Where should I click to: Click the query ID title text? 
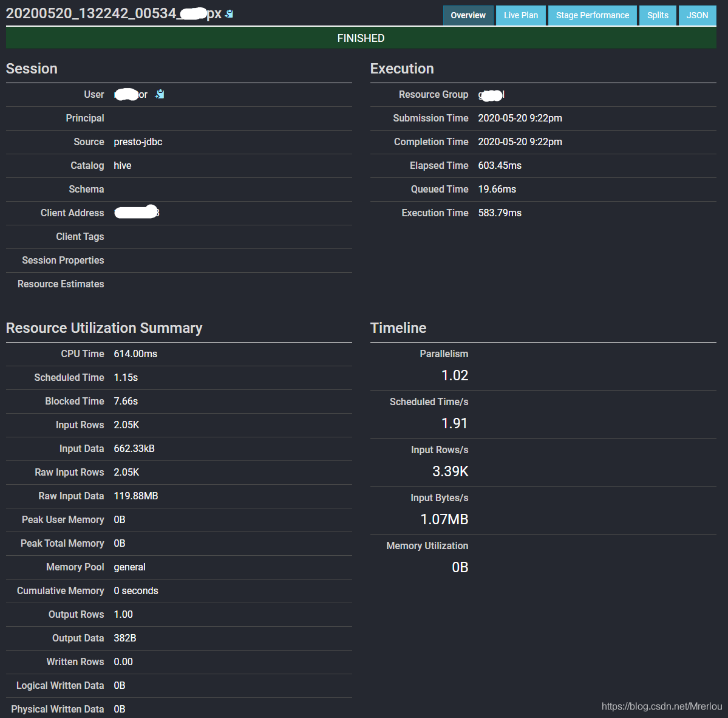point(114,13)
